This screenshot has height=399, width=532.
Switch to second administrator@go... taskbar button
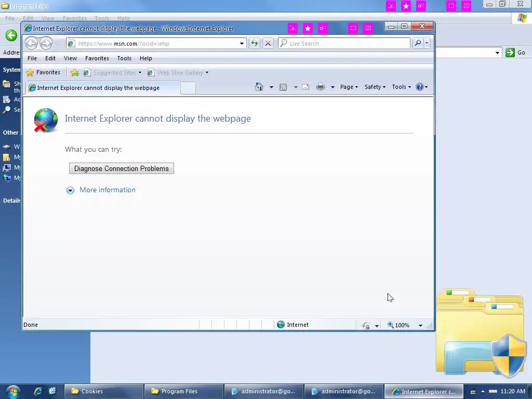click(x=344, y=391)
